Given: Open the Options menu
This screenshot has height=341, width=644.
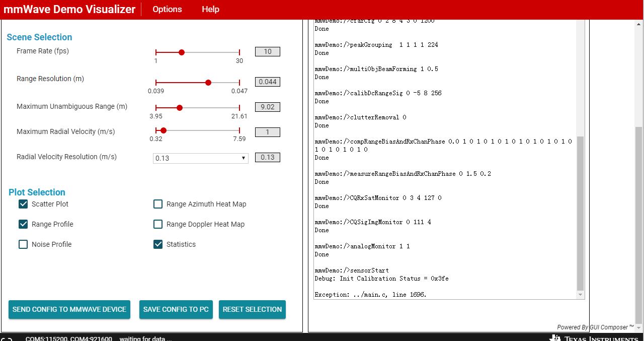Looking at the screenshot, I should (167, 9).
